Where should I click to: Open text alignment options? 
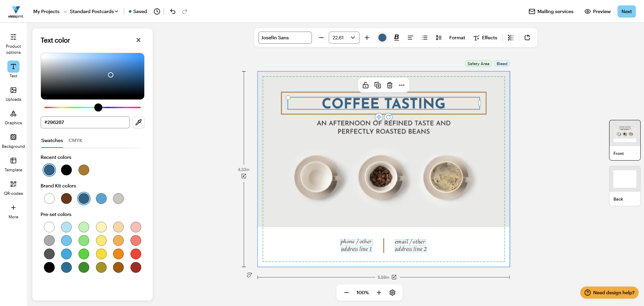410,38
